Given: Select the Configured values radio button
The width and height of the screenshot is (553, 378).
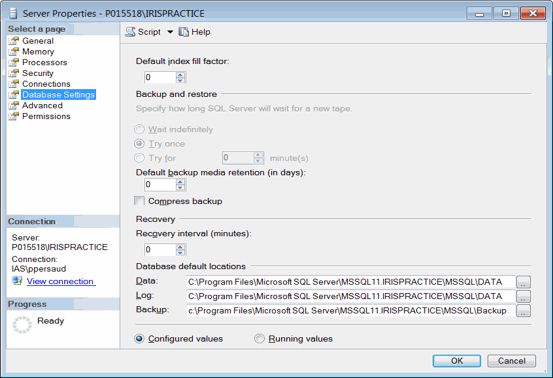Looking at the screenshot, I should [x=139, y=339].
